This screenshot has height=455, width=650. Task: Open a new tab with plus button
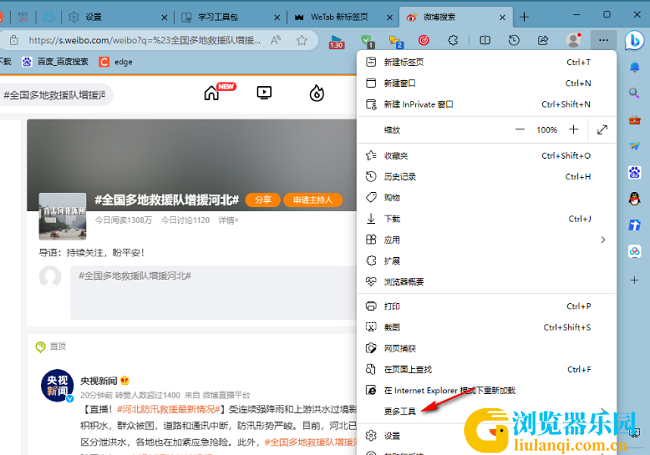click(x=524, y=17)
